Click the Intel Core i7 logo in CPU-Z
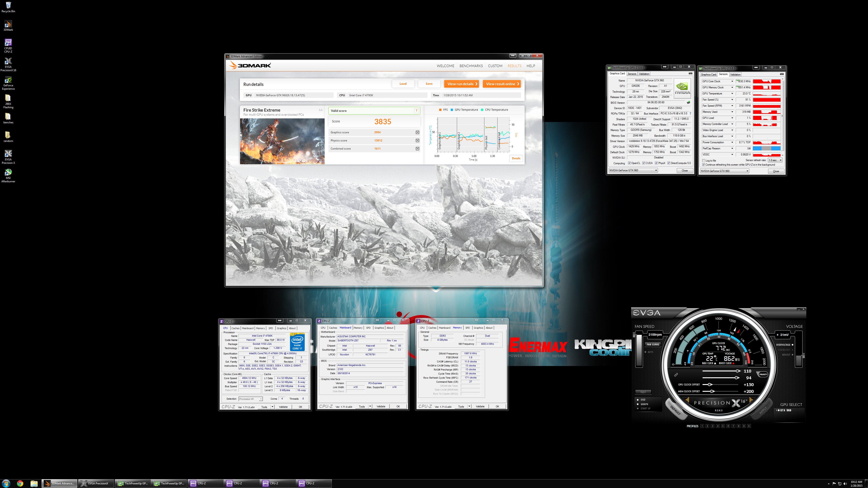 click(297, 342)
